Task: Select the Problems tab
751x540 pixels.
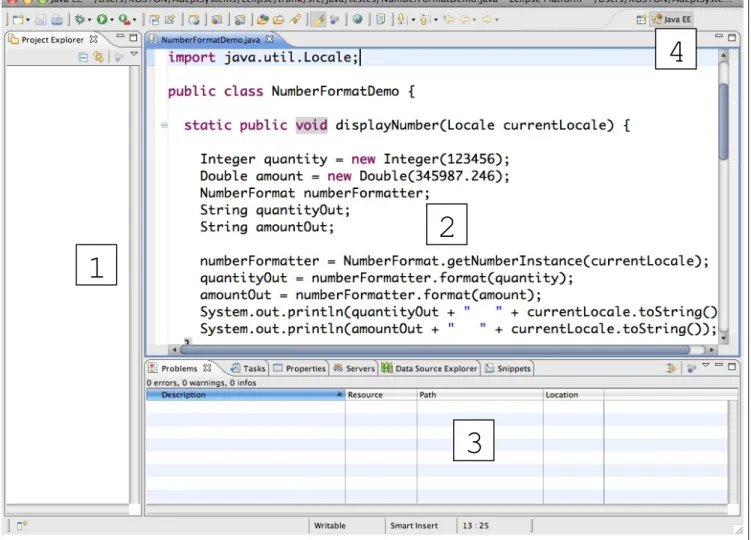Action: (x=179, y=368)
